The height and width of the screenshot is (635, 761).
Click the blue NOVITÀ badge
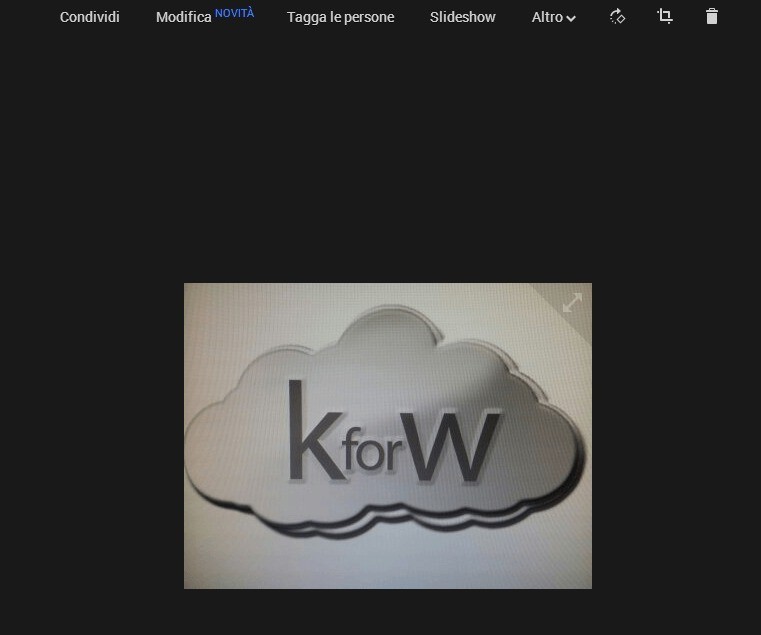coord(235,13)
